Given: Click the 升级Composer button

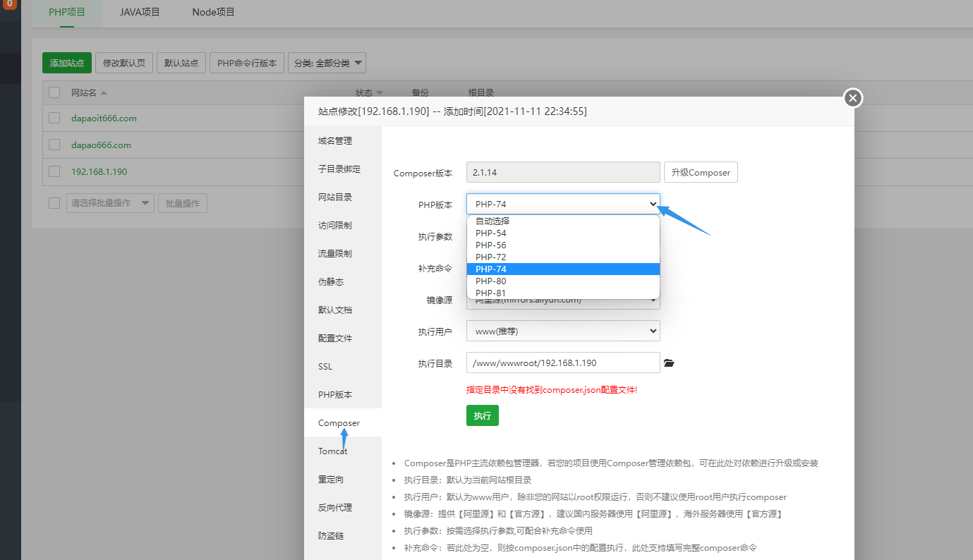Looking at the screenshot, I should [x=701, y=173].
